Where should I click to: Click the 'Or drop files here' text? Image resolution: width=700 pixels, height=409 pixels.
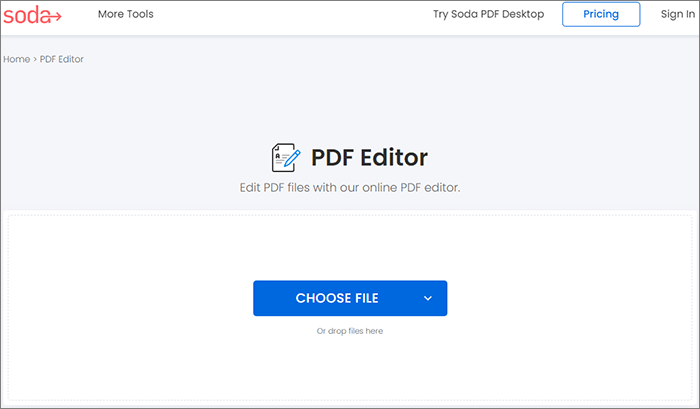350,331
